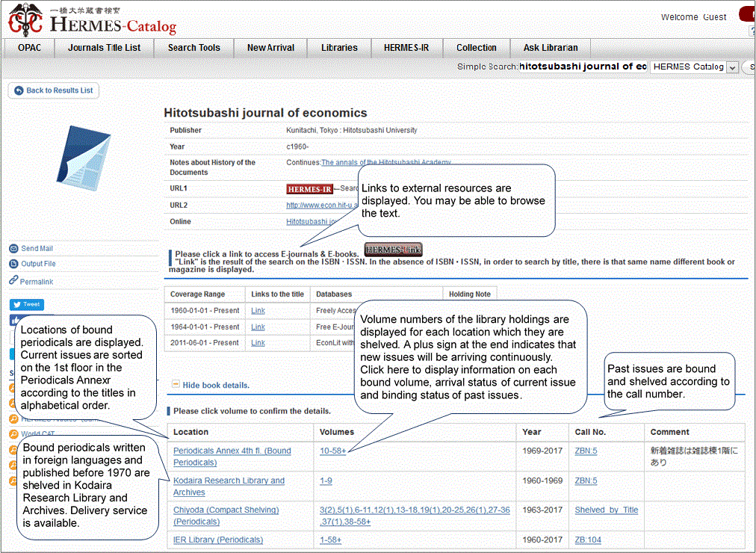The width and height of the screenshot is (756, 553).
Task: Open the Search Tools tab
Action: 193,48
